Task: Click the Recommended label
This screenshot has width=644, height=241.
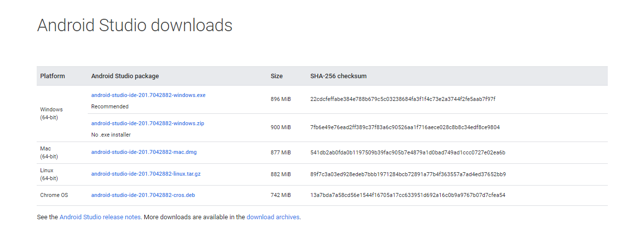Action: point(110,106)
